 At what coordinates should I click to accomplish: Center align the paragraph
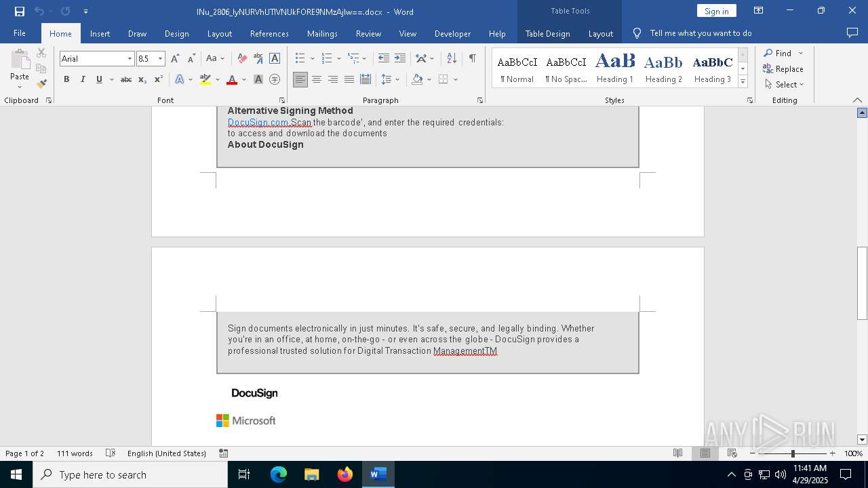(x=317, y=79)
